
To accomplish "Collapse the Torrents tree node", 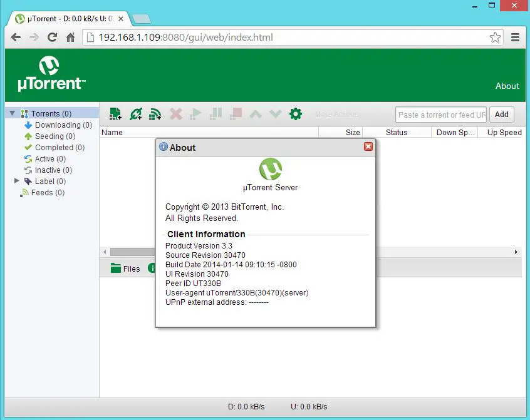I will 13,114.
